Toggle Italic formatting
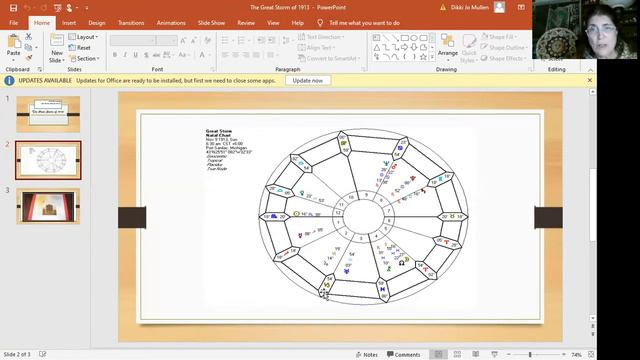This screenshot has width=640, height=360. pos(125,55)
